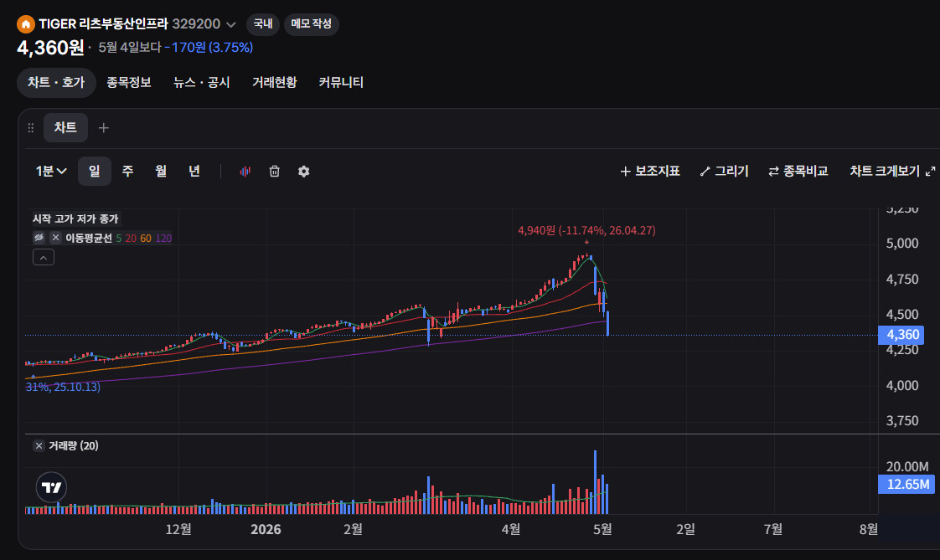The width and height of the screenshot is (940, 560).
Task: Add a new panel with the plus icon
Action: [x=104, y=127]
